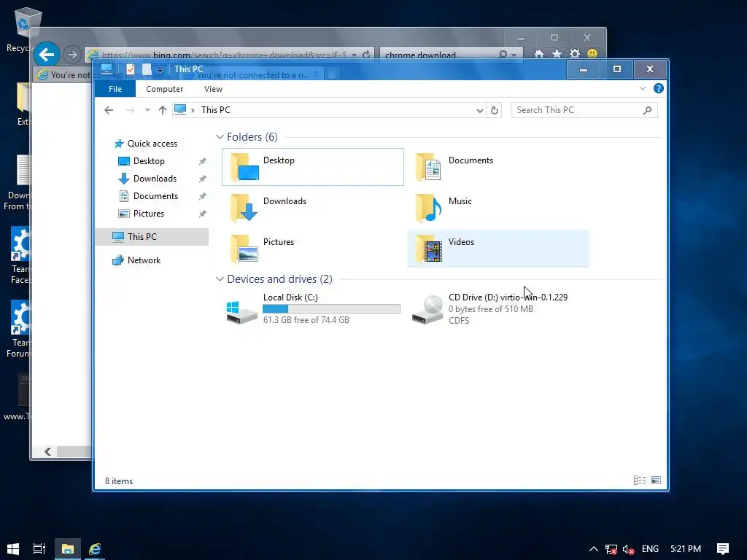
Task: Open the Music folder icon
Action: click(428, 208)
